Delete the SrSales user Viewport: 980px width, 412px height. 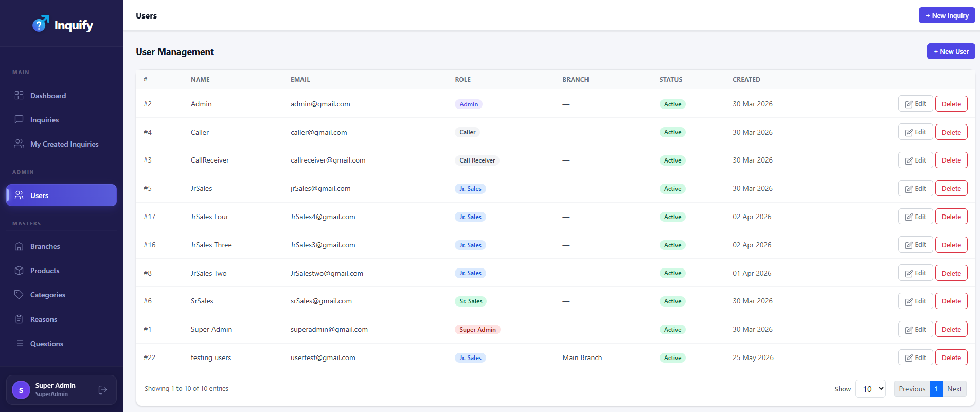point(951,301)
